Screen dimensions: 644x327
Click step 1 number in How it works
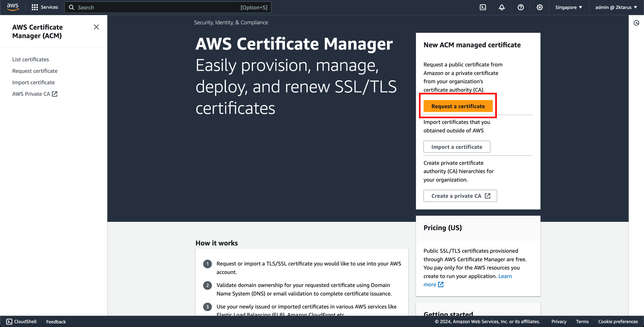coord(207,264)
